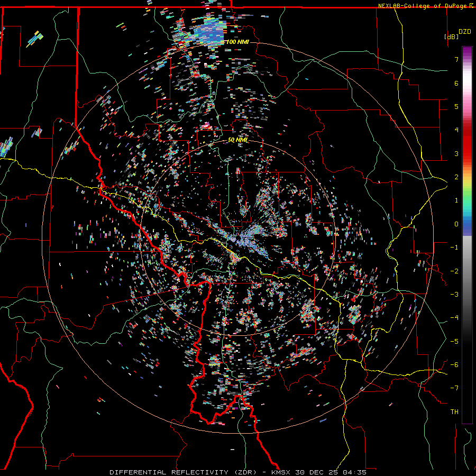476x476 pixels.
Task: Click the 0 value on the color scale
Action: pyautogui.click(x=456, y=224)
